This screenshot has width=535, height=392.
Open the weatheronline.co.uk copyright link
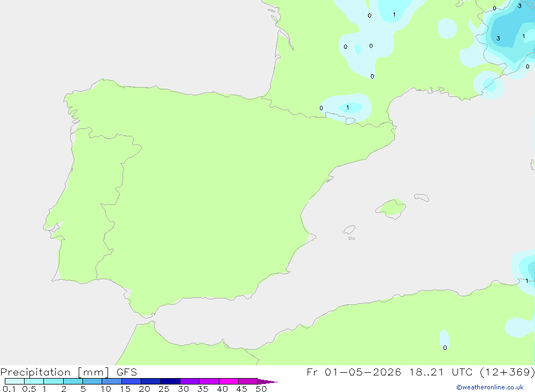(x=490, y=387)
